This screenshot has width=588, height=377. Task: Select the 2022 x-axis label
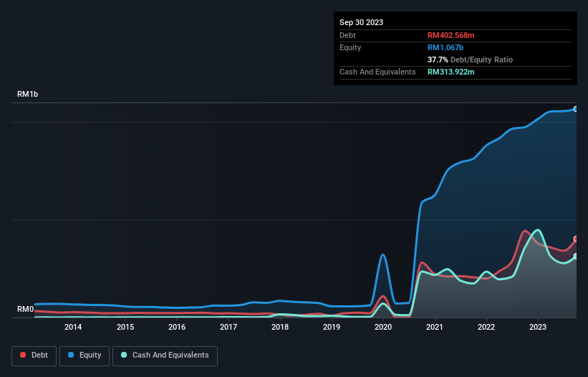coord(486,327)
